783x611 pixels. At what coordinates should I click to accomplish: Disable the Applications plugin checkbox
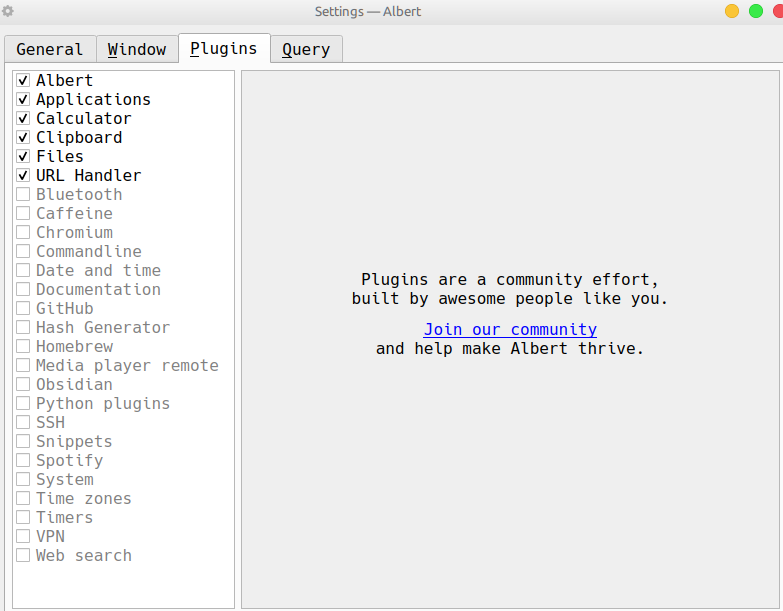pyautogui.click(x=23, y=99)
